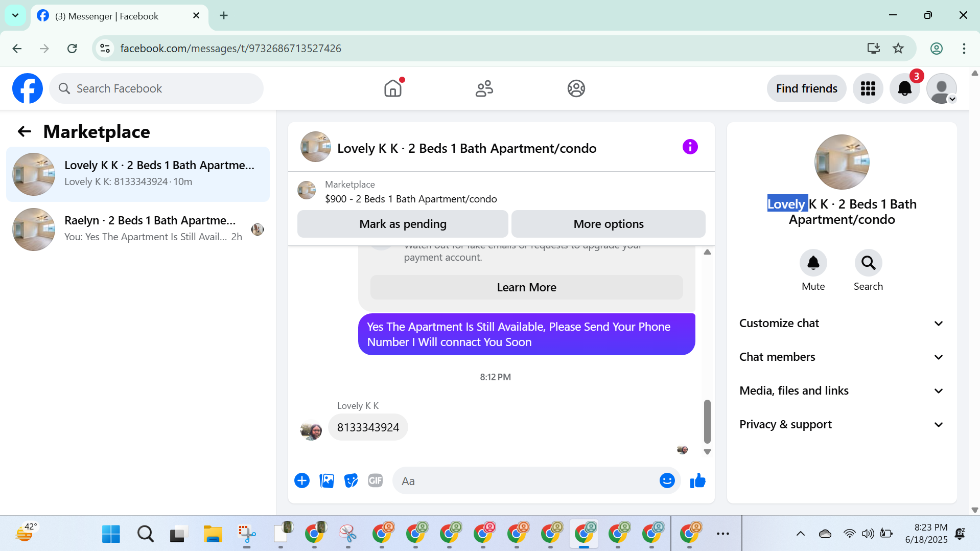The width and height of the screenshot is (980, 551).
Task: Open conversation information purple icon
Action: point(690,147)
